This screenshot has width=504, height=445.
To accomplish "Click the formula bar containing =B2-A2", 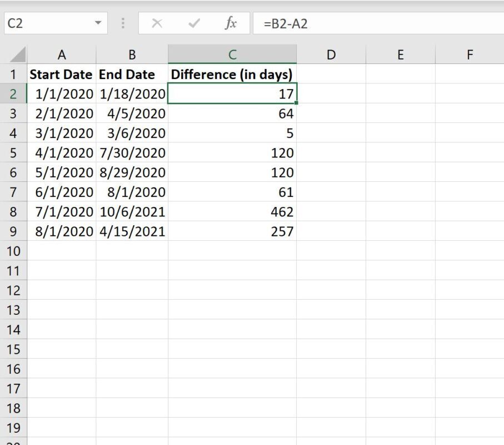I will (378, 23).
